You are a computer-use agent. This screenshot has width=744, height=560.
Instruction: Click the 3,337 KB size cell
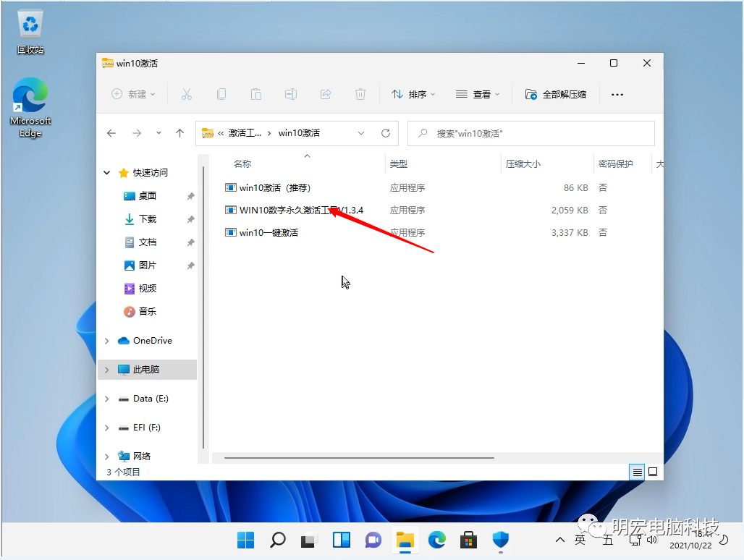click(x=570, y=233)
